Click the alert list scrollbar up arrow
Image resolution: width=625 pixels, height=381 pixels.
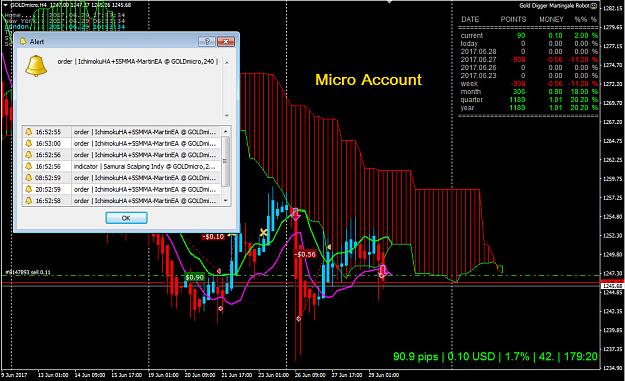(x=226, y=131)
